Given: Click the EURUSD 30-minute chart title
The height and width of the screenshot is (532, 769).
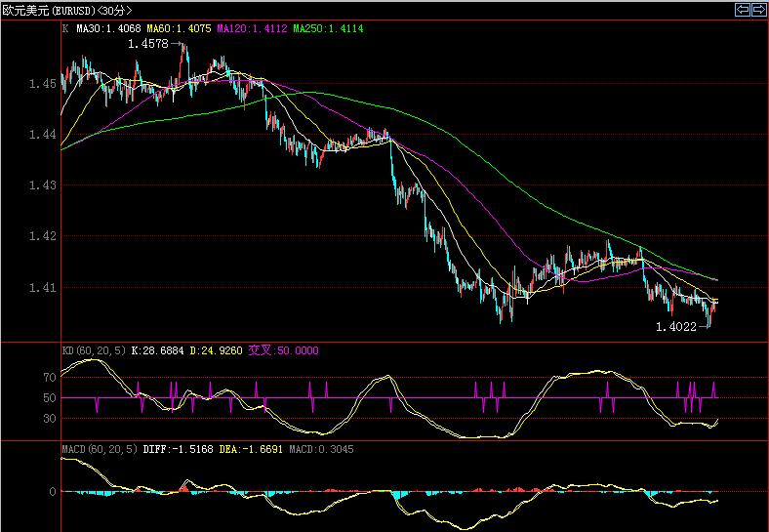Looking at the screenshot, I should coord(67,10).
